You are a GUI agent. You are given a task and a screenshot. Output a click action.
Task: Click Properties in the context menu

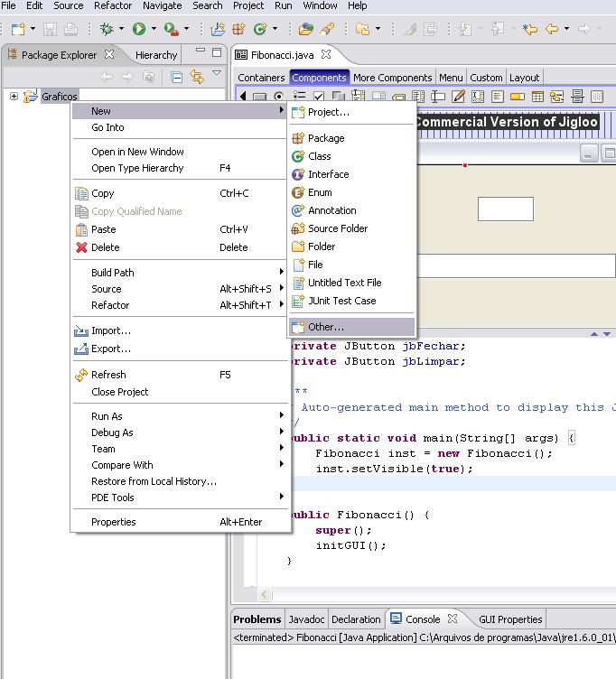click(113, 522)
